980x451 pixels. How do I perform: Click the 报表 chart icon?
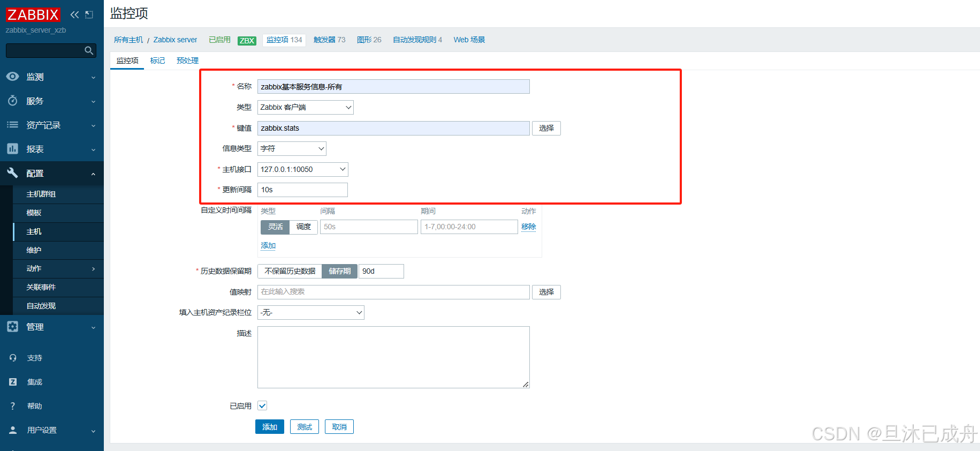click(x=12, y=149)
